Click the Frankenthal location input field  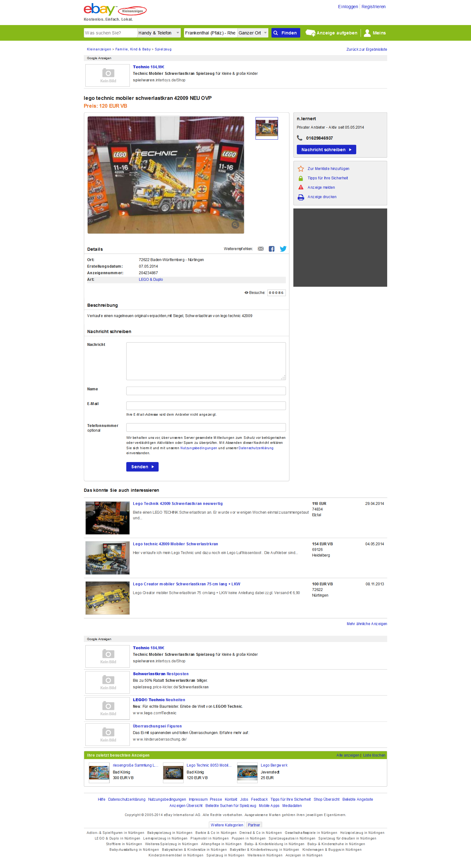click(211, 33)
